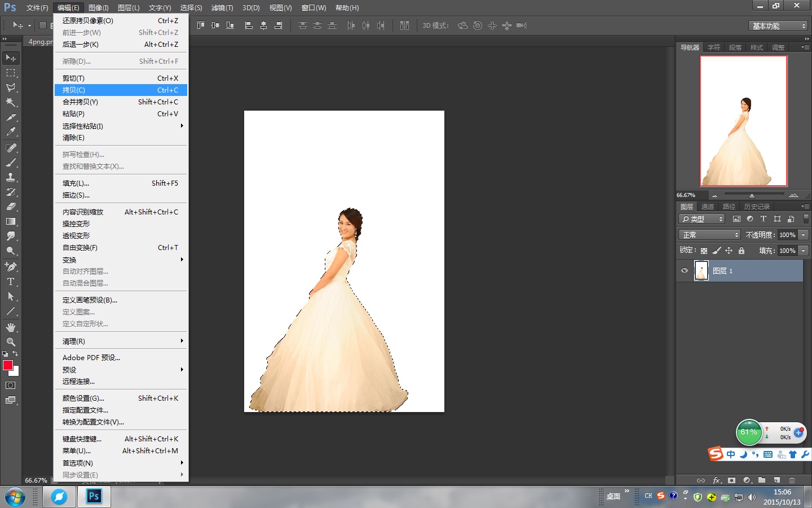Choose 自由变换 from the Edit menu

tap(121, 248)
